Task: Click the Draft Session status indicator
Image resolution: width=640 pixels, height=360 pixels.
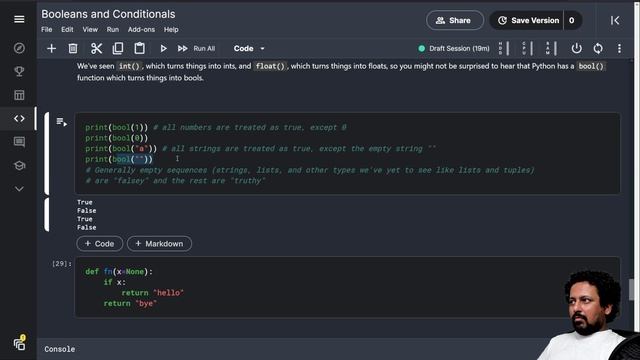Action: coord(454,49)
